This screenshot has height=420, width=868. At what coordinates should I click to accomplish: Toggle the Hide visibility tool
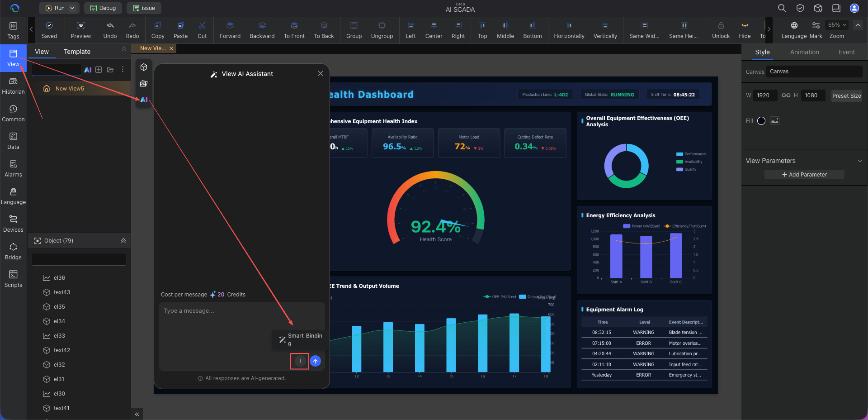[x=745, y=30]
